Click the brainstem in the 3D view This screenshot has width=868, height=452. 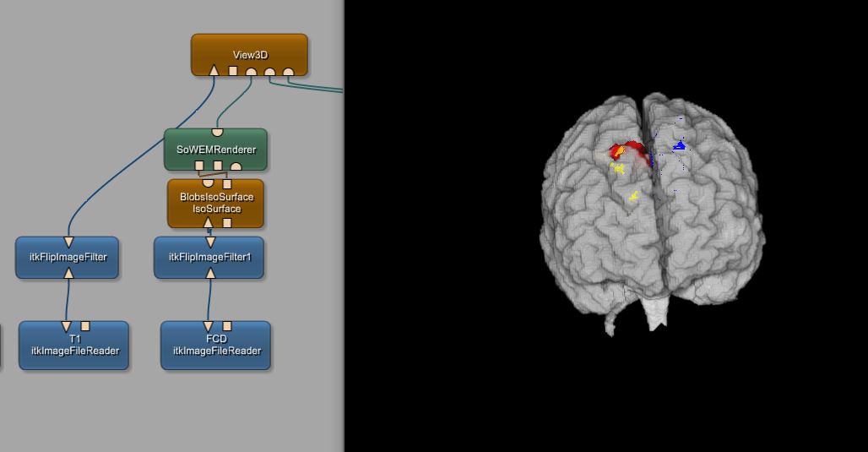click(654, 319)
